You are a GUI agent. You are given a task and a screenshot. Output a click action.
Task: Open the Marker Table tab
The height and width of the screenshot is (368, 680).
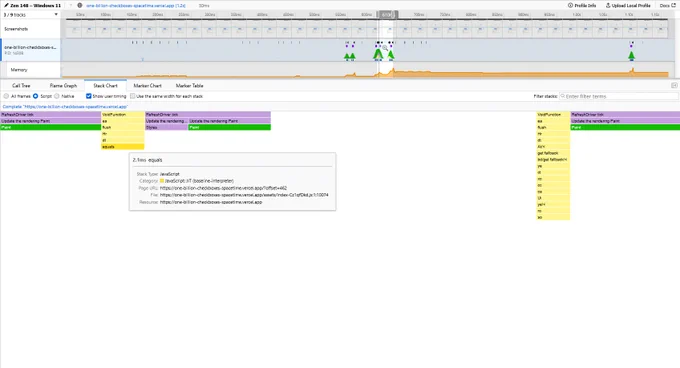click(190, 86)
